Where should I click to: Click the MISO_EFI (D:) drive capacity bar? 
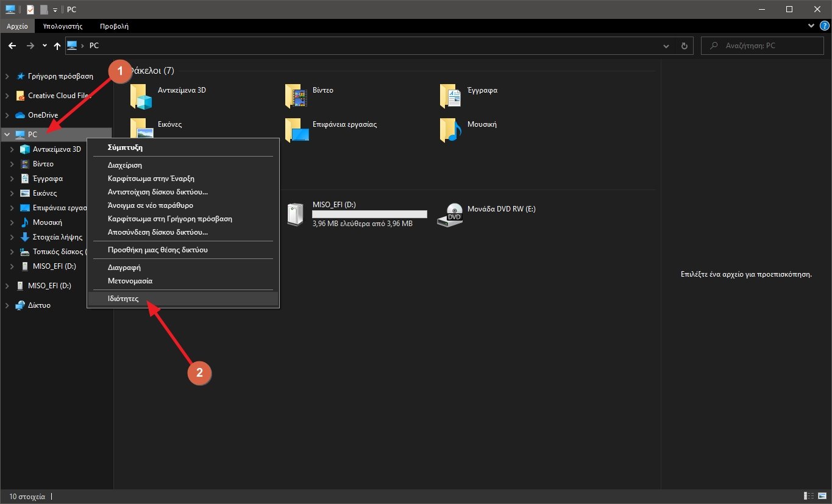tap(369, 215)
